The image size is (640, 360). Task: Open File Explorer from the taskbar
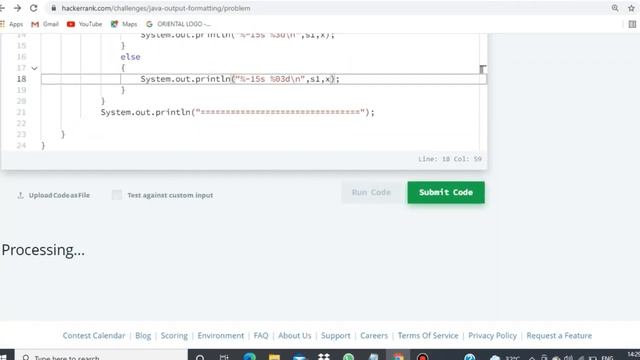(274, 357)
